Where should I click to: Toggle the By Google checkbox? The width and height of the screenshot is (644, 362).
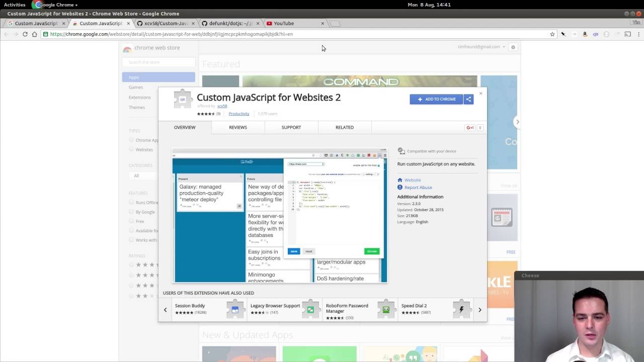tap(131, 212)
